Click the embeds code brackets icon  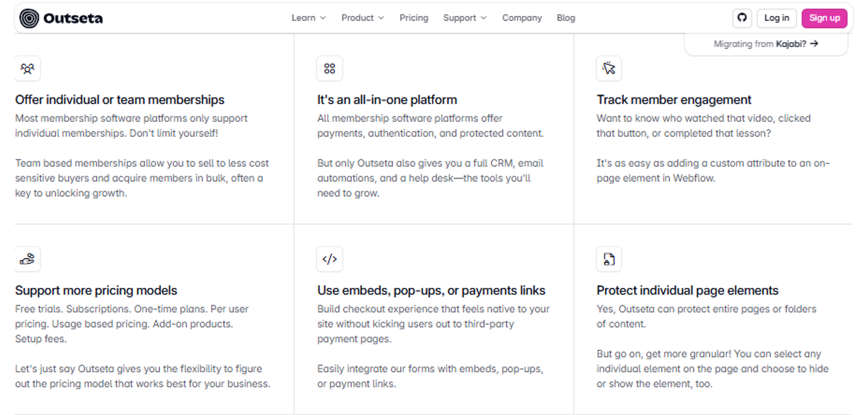pyautogui.click(x=330, y=259)
